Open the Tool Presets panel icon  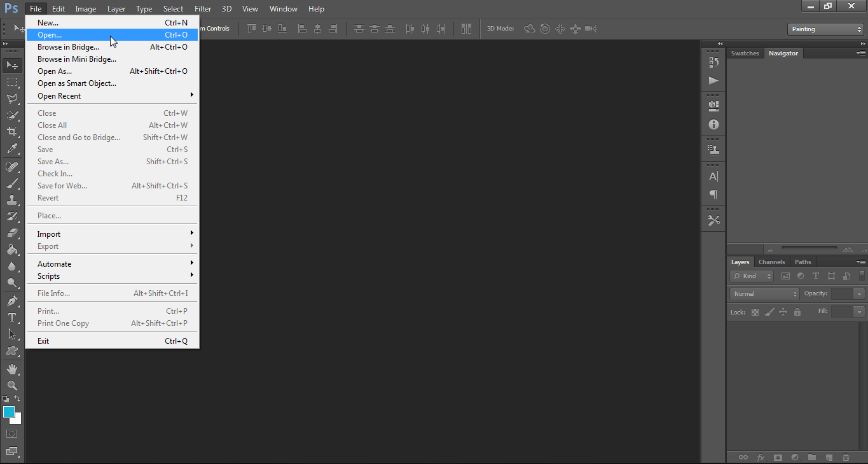coord(713,220)
